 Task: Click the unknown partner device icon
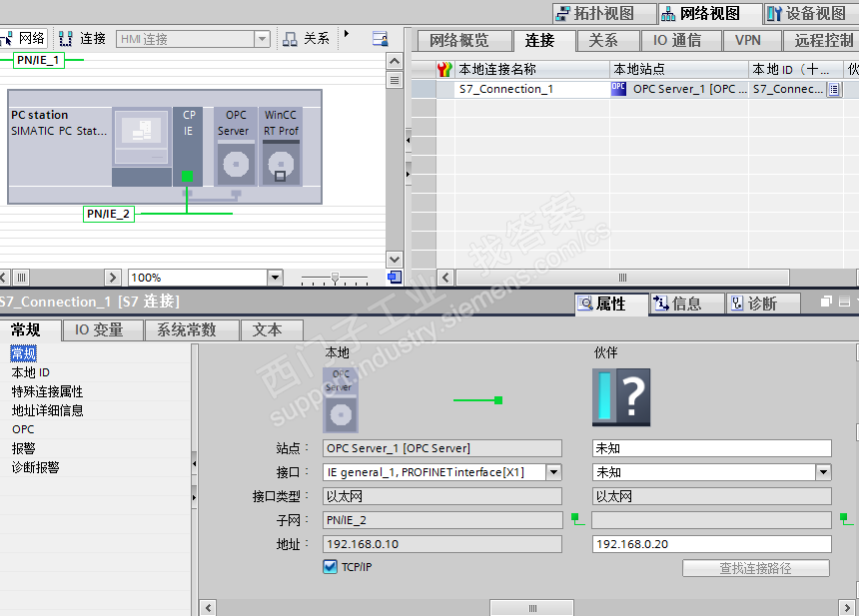pyautogui.click(x=621, y=397)
